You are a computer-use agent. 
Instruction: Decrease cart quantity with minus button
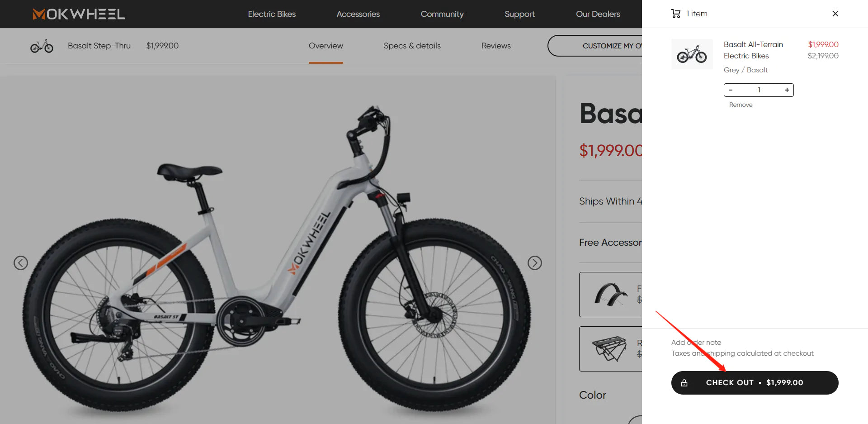pos(731,90)
